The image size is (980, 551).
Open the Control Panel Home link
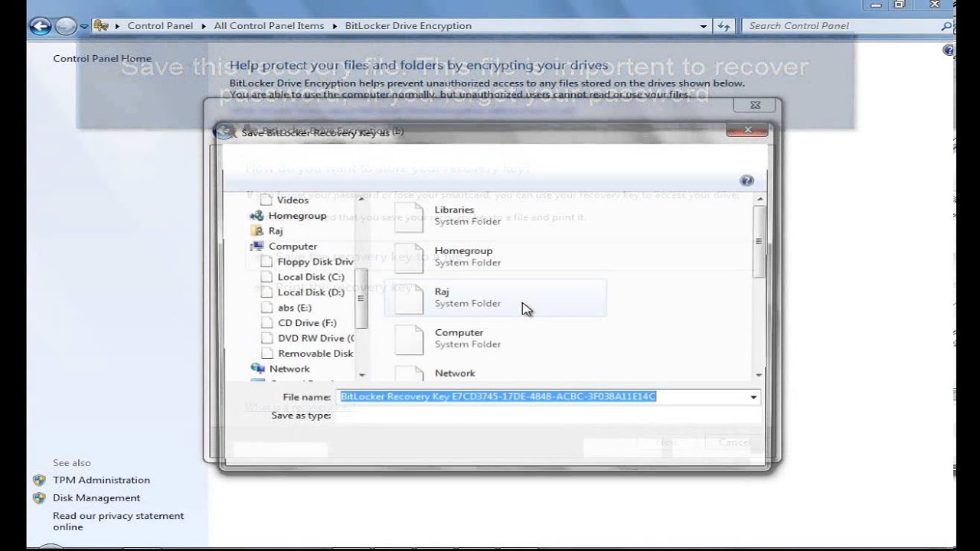(x=102, y=58)
